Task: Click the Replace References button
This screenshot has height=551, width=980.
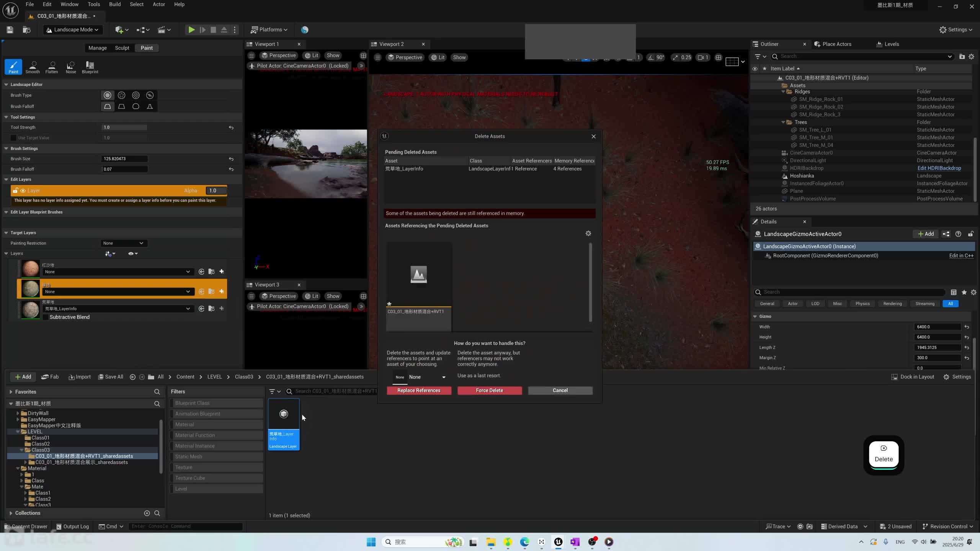Action: 419,391
